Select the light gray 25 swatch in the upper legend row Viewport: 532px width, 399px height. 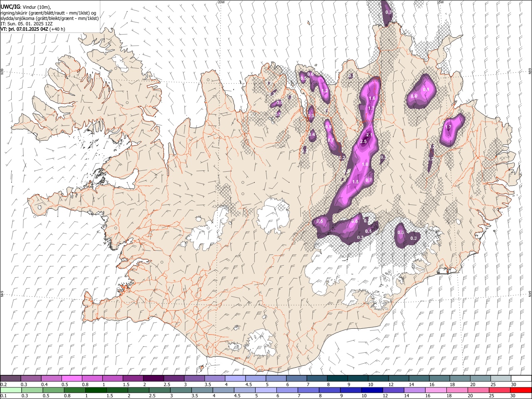coord(500,379)
